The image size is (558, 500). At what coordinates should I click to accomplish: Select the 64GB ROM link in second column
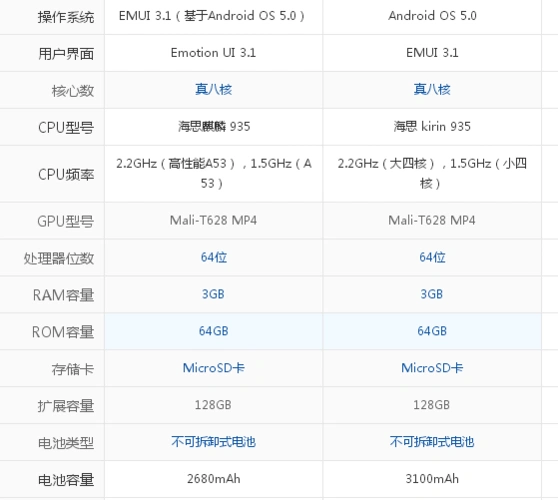432,331
